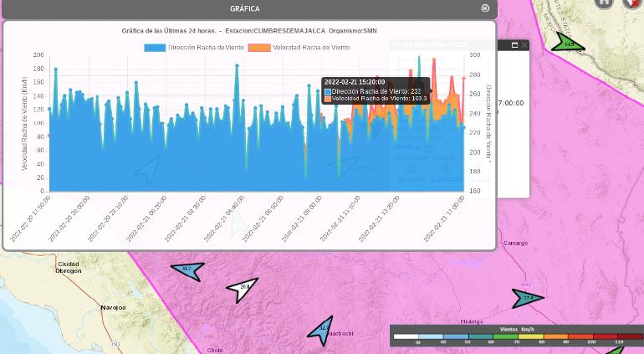Select the blue wind arrow labeled 31.2
Image resolution: width=644 pixels, height=354 pixels.
[187, 269]
